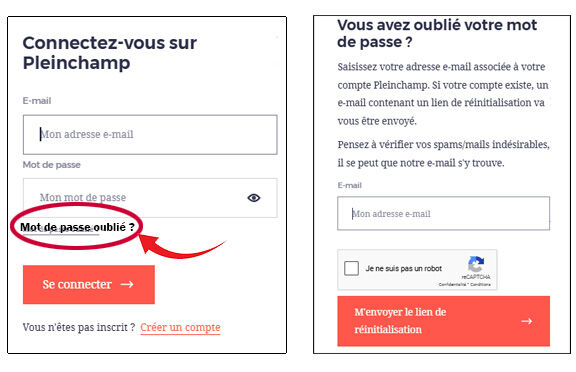Screen dimensions: 576x372
Task: Focus the e-mail field in the forgotten password form
Action: point(443,213)
